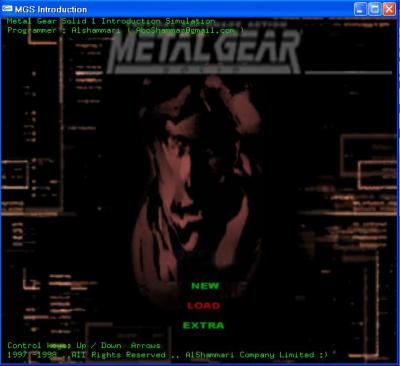Select the NEW menu option

205,286
